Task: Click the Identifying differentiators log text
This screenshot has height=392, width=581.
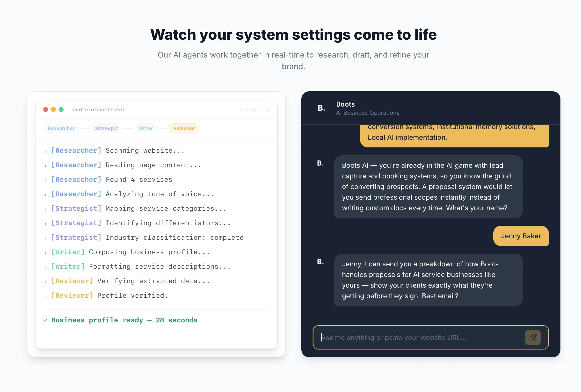Action: 168,223
